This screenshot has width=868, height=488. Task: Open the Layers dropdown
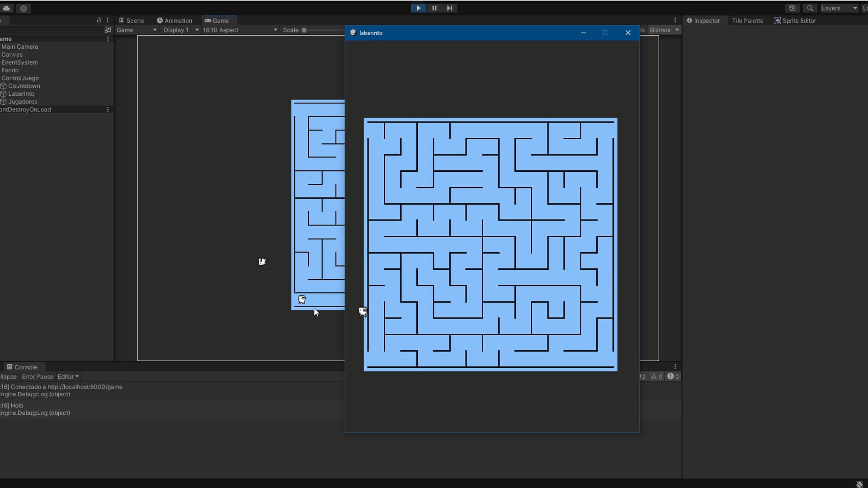coord(839,8)
